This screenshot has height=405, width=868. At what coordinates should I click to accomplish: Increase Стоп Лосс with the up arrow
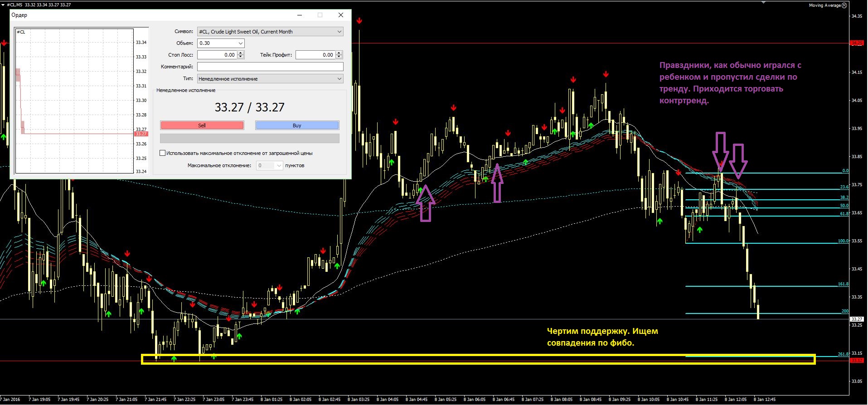[240, 53]
